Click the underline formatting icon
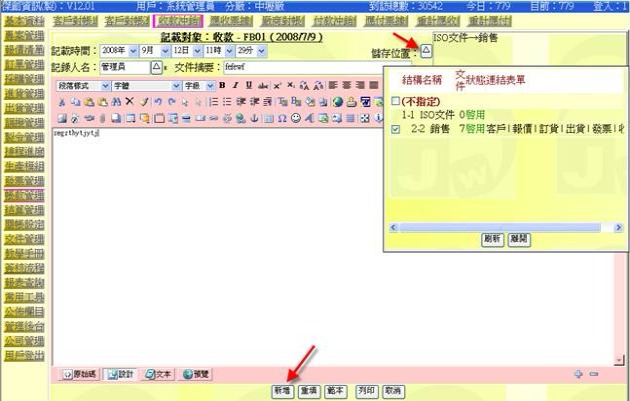 248,86
